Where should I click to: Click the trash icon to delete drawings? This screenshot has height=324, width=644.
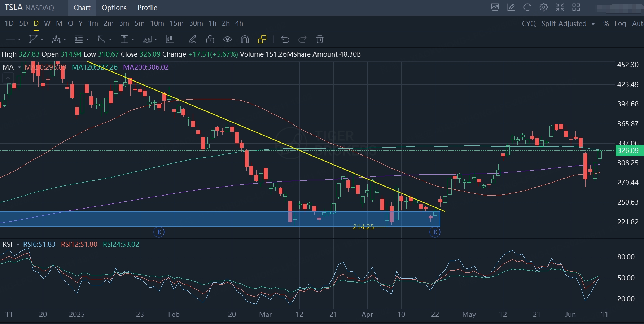(320, 39)
